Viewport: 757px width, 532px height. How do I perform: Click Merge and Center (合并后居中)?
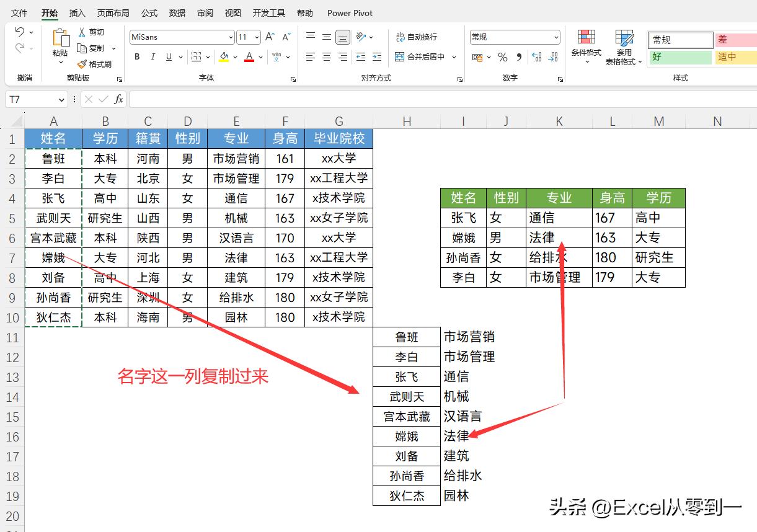pyautogui.click(x=420, y=57)
